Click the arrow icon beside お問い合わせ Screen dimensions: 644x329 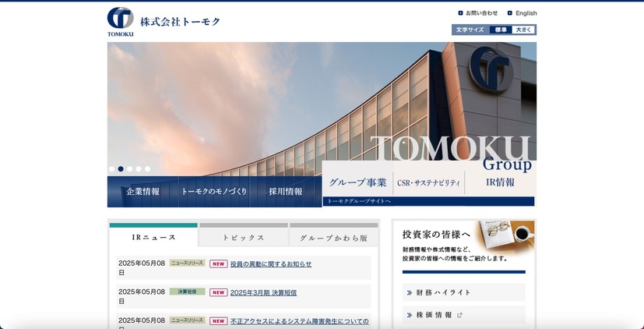click(x=460, y=13)
